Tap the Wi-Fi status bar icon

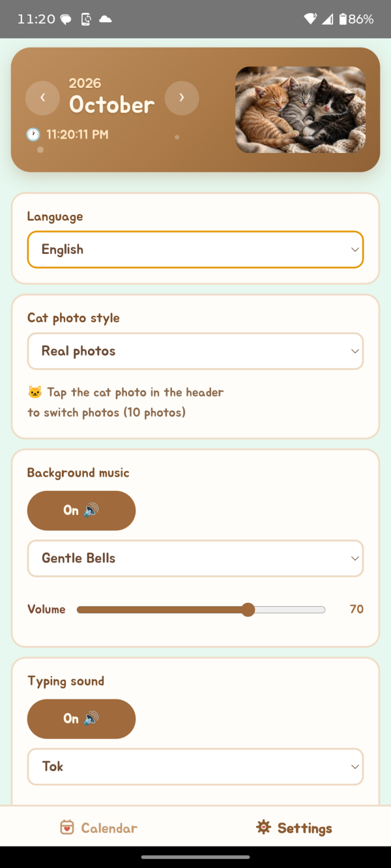[x=310, y=19]
